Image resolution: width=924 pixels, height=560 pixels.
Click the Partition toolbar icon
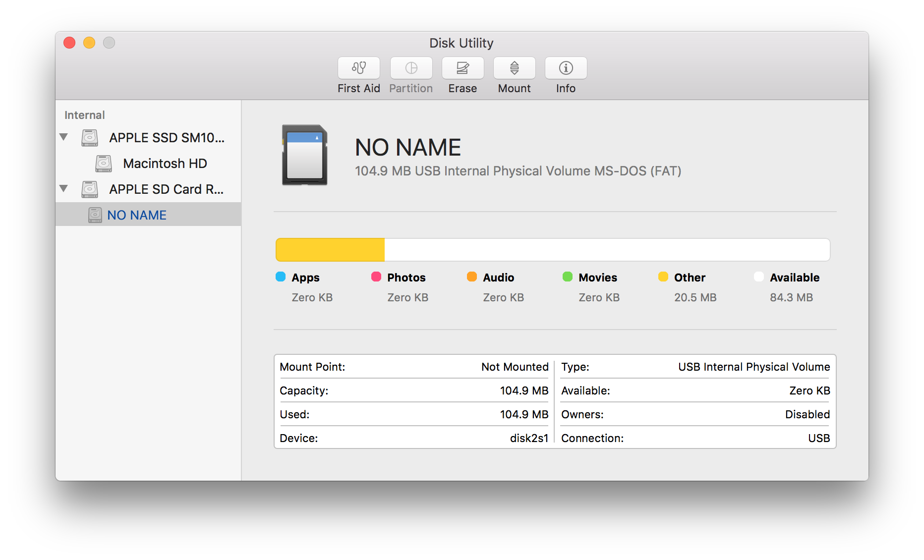pyautogui.click(x=411, y=68)
